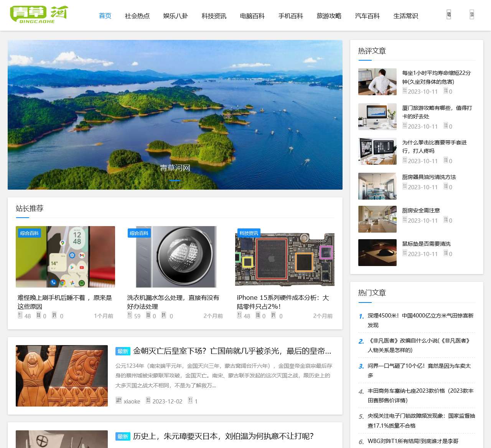
Task: Click the 鼠标垫 sidebar thumbnail
Action: (377, 252)
